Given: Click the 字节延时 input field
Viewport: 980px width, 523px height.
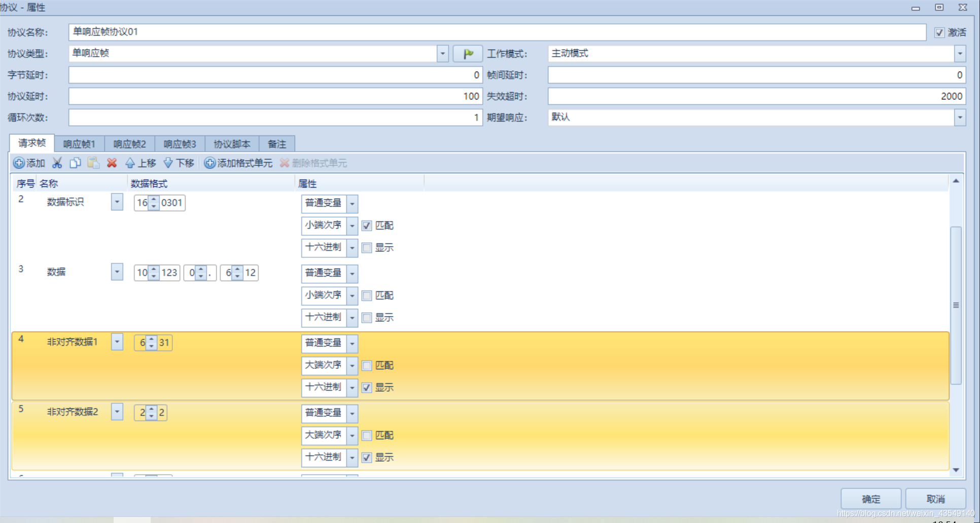Looking at the screenshot, I should pos(275,75).
